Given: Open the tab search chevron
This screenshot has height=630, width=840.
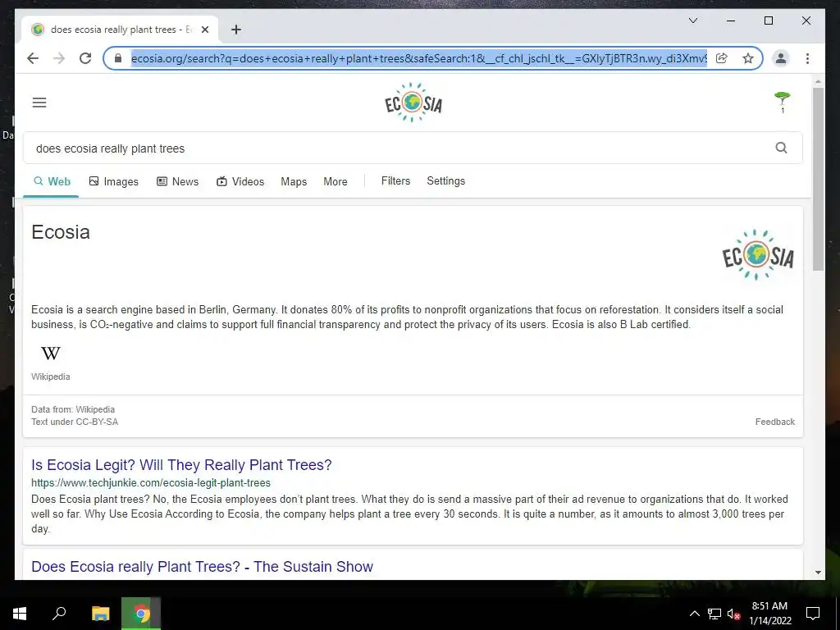Looking at the screenshot, I should coord(692,21).
